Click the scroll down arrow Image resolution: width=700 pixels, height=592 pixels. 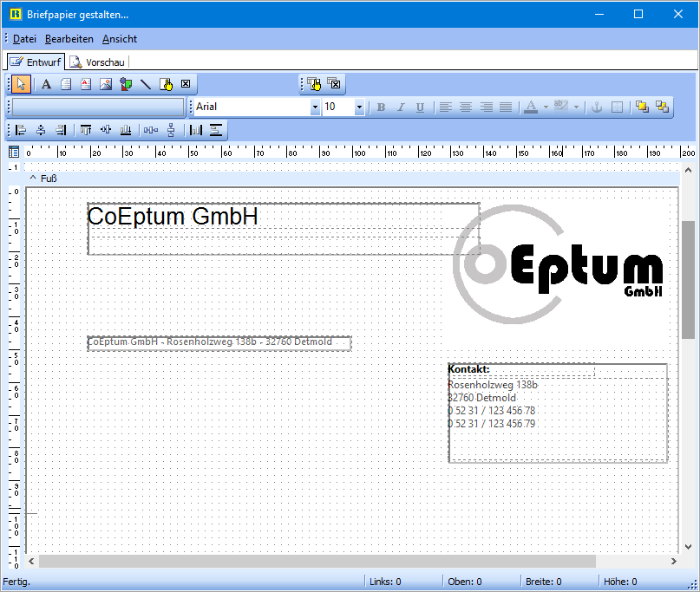(688, 547)
